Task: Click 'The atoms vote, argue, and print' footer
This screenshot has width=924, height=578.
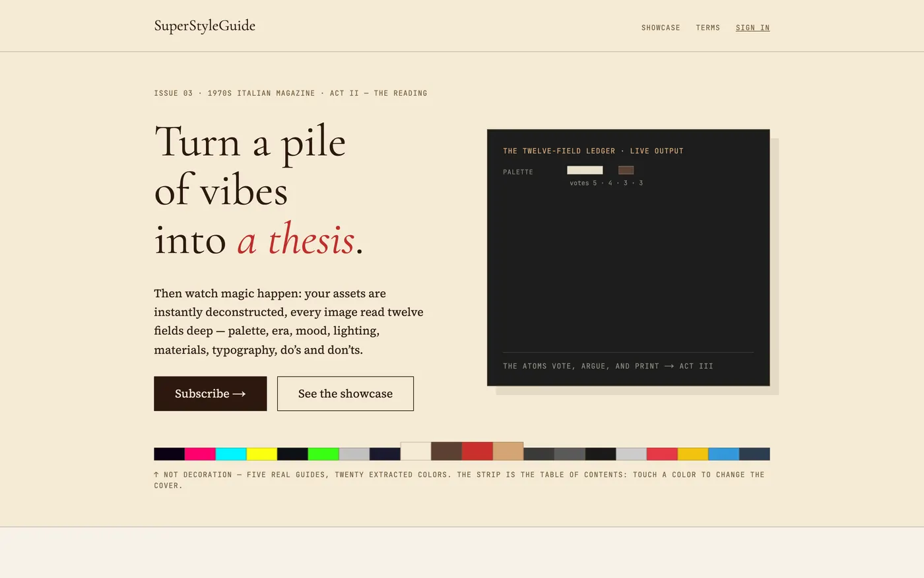Action: (608, 366)
